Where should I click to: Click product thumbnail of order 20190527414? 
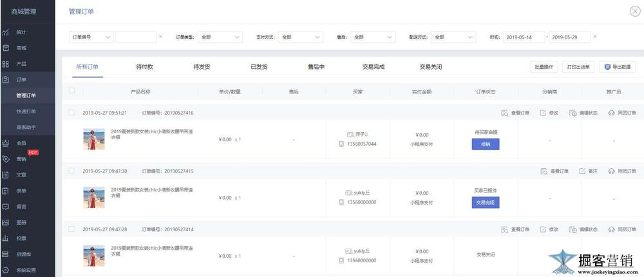pyautogui.click(x=94, y=256)
